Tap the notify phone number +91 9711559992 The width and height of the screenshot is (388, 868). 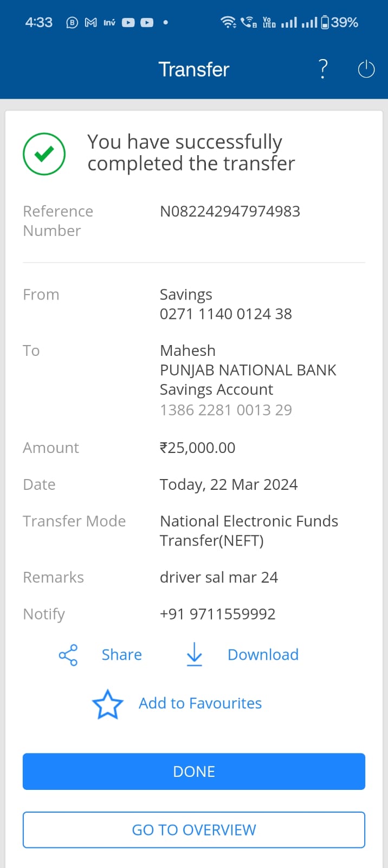(217, 614)
